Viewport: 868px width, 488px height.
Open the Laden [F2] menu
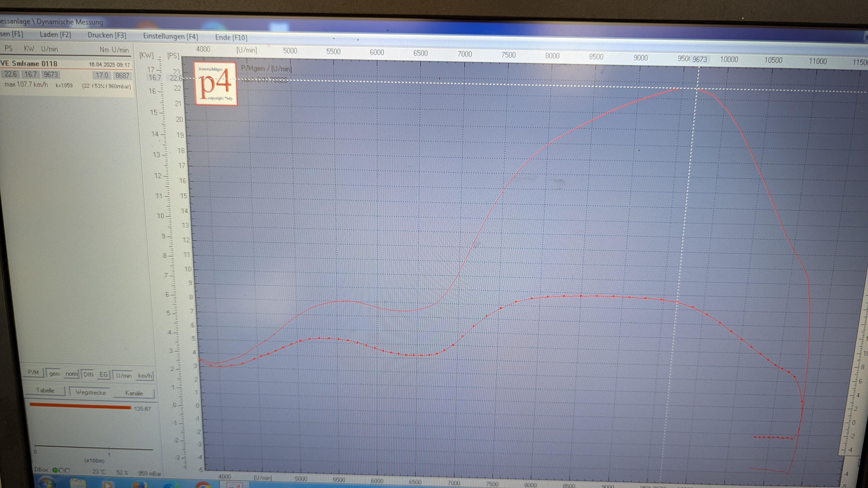click(x=55, y=34)
